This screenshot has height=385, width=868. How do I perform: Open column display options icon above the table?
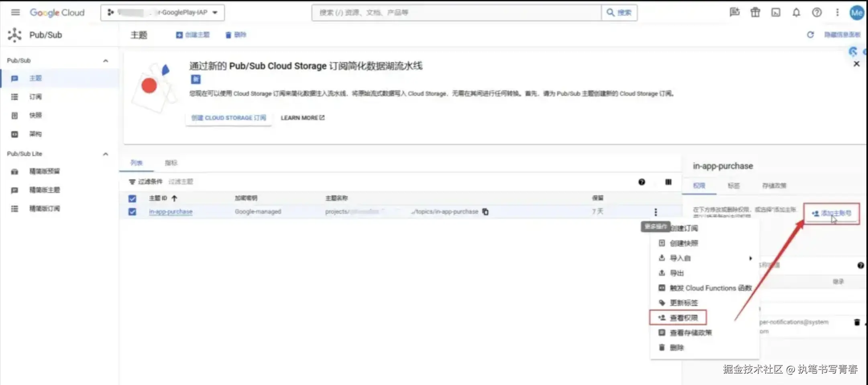668,182
